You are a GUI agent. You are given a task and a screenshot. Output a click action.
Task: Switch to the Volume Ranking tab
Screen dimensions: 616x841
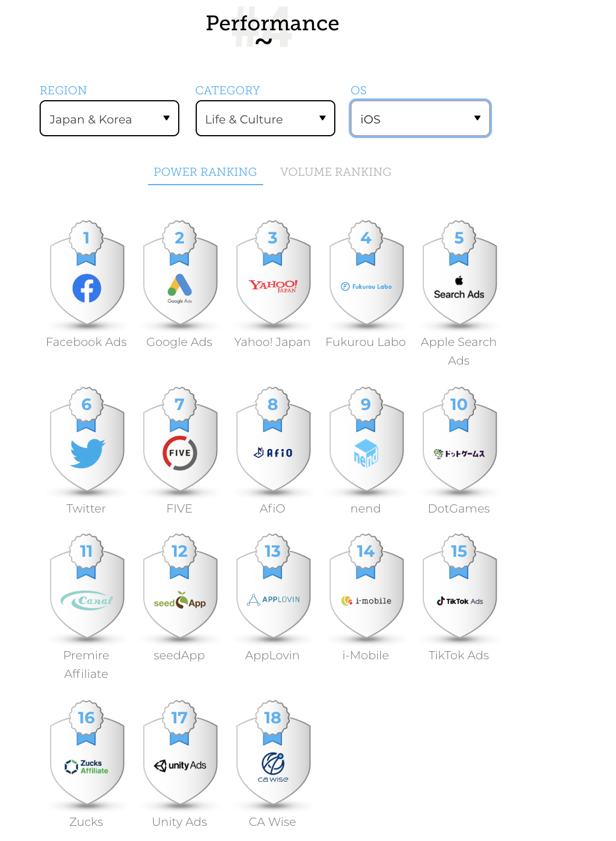(x=336, y=172)
